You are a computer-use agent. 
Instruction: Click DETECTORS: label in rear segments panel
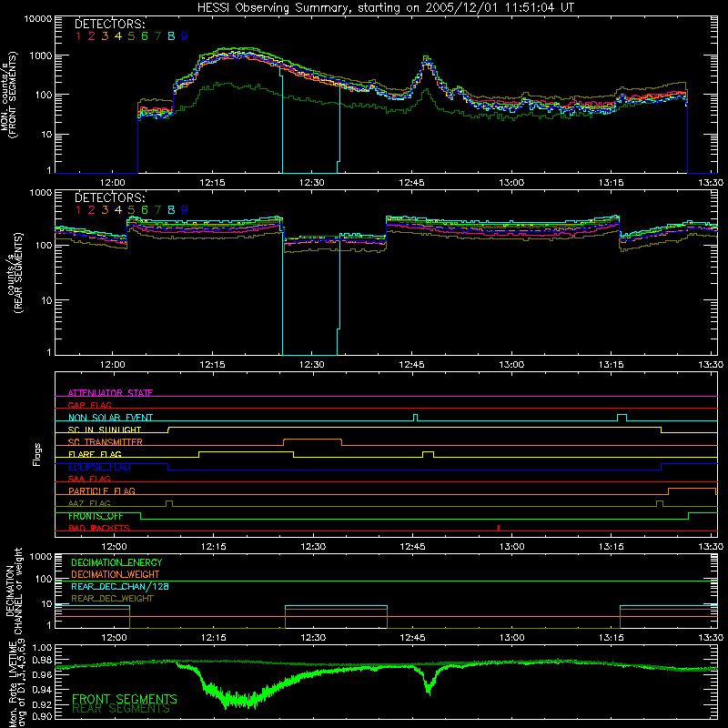(x=109, y=197)
